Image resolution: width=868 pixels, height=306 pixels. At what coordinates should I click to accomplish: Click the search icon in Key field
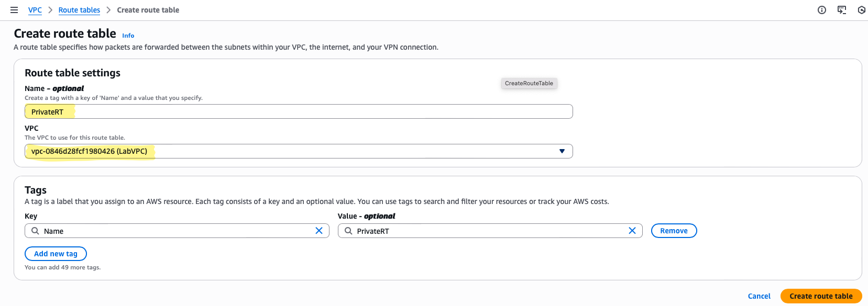click(x=35, y=231)
